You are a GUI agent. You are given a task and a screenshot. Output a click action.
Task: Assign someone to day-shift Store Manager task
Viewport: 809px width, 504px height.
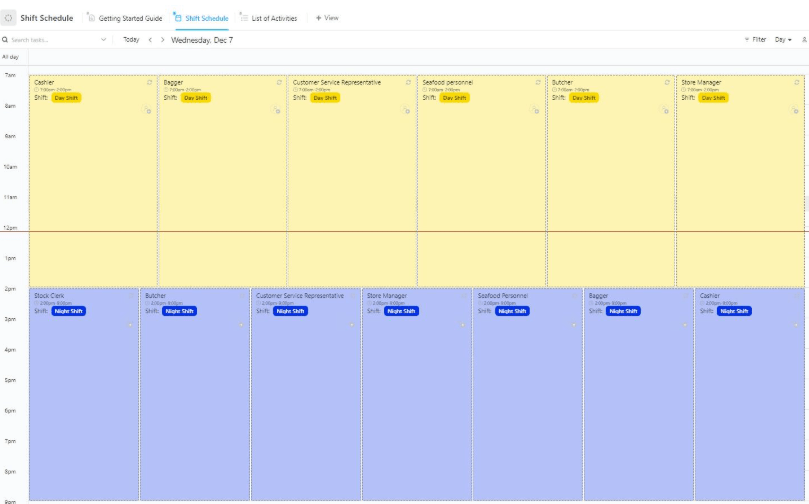(794, 109)
